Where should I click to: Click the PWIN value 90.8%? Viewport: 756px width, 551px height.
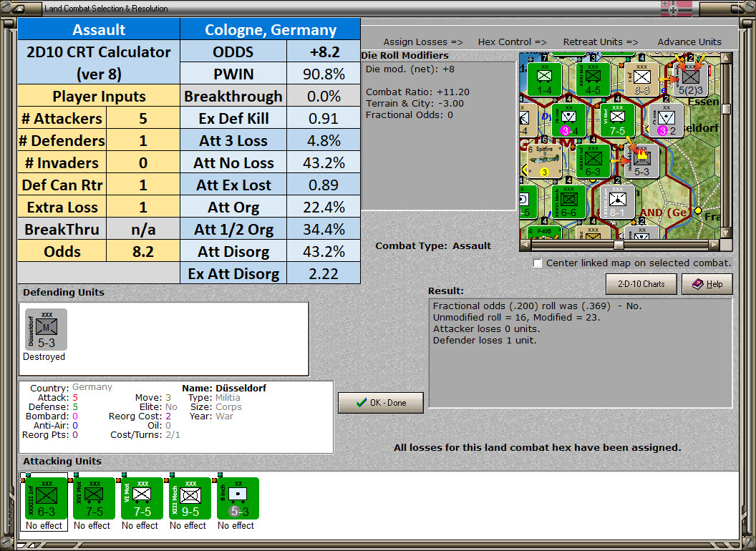click(324, 74)
